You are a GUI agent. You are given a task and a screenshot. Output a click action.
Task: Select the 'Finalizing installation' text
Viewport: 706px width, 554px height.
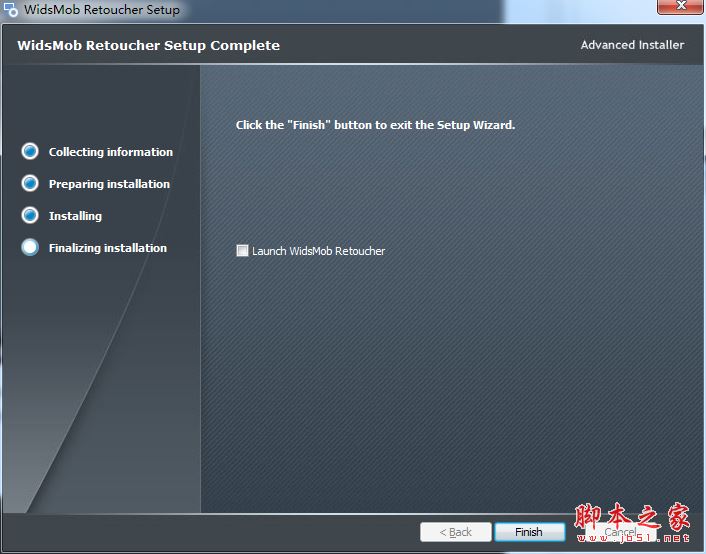pyautogui.click(x=108, y=248)
